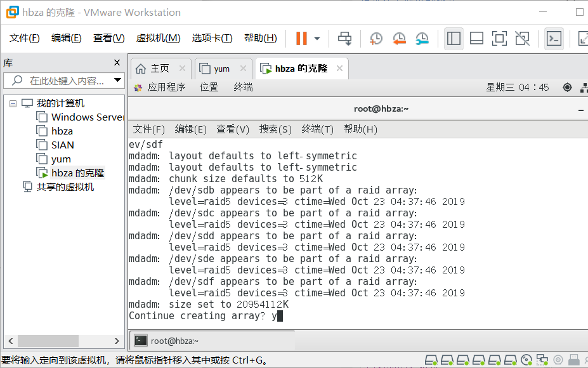Select Windows Server in the library

pos(79,117)
